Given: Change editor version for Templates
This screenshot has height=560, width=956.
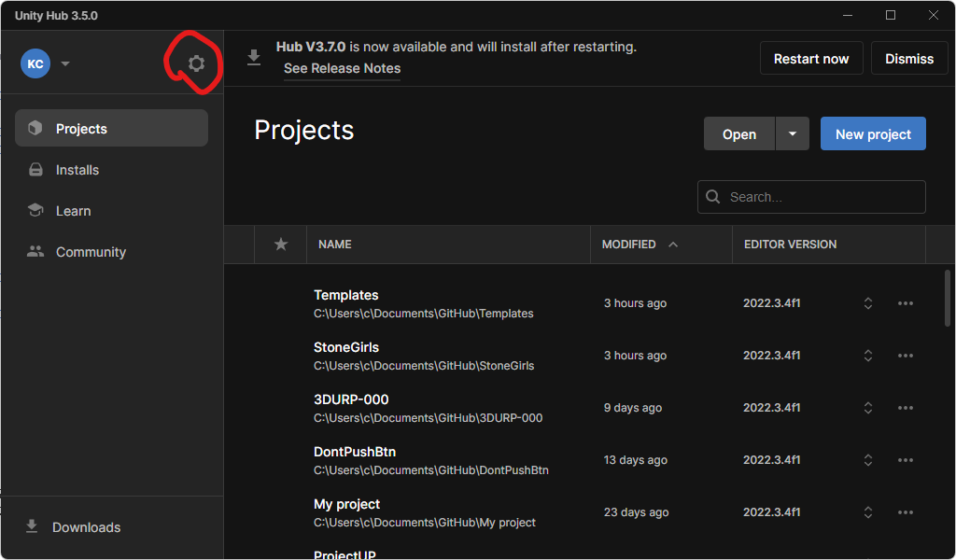Looking at the screenshot, I should [867, 303].
